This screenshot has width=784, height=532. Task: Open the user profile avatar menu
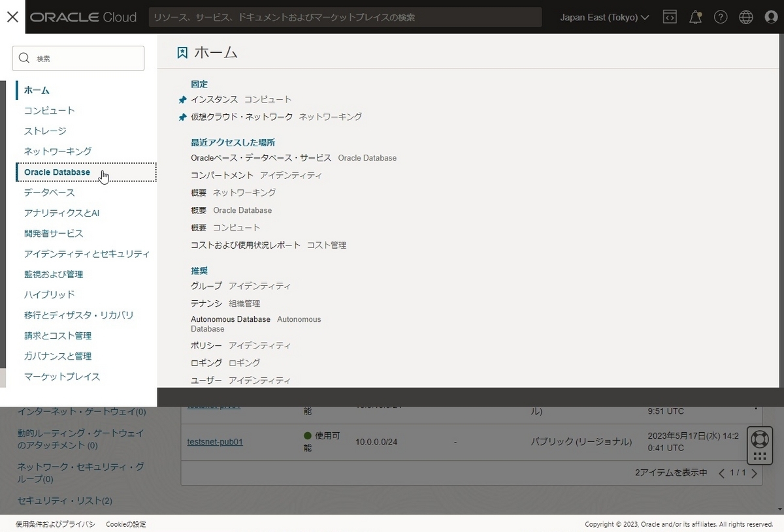click(x=771, y=17)
